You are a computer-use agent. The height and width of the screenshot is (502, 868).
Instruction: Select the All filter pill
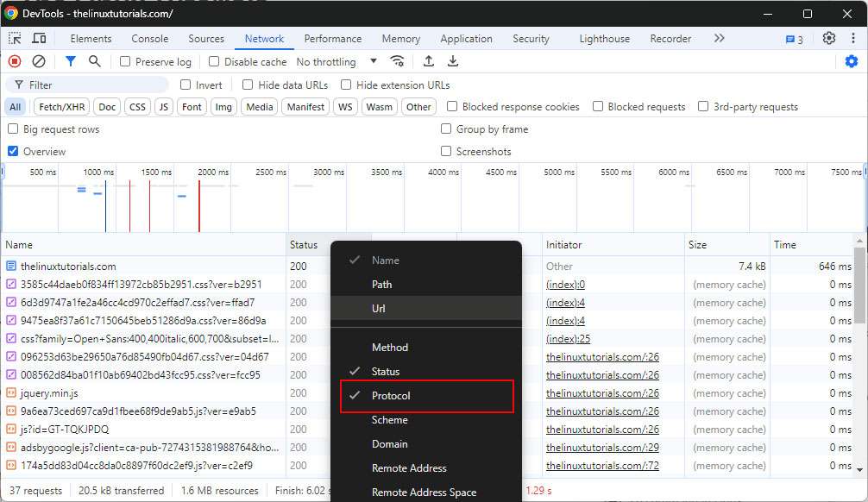(x=15, y=107)
